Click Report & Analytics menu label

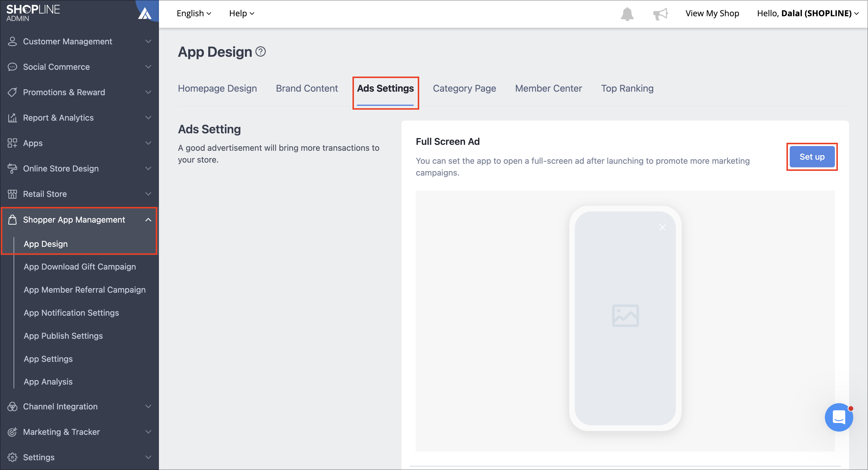[x=58, y=118]
